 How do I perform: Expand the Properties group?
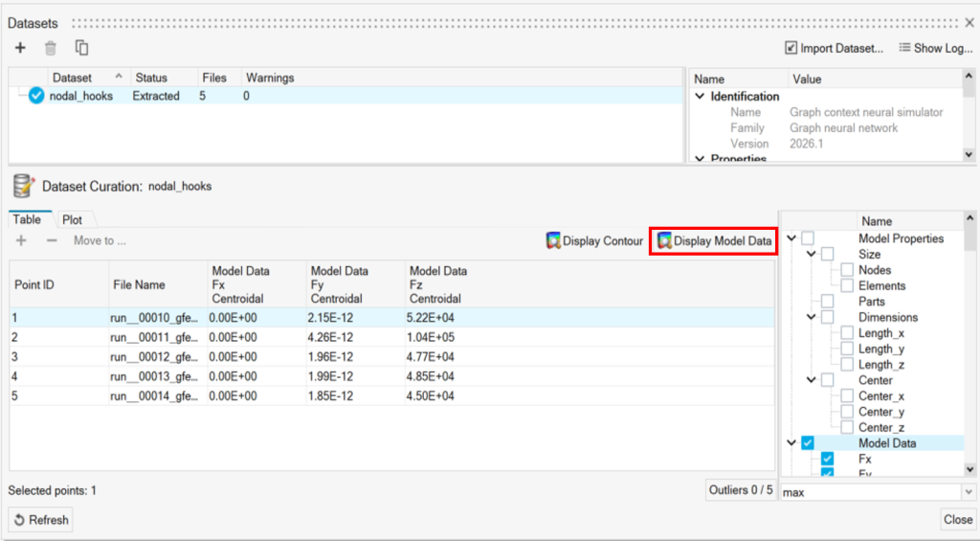click(700, 158)
